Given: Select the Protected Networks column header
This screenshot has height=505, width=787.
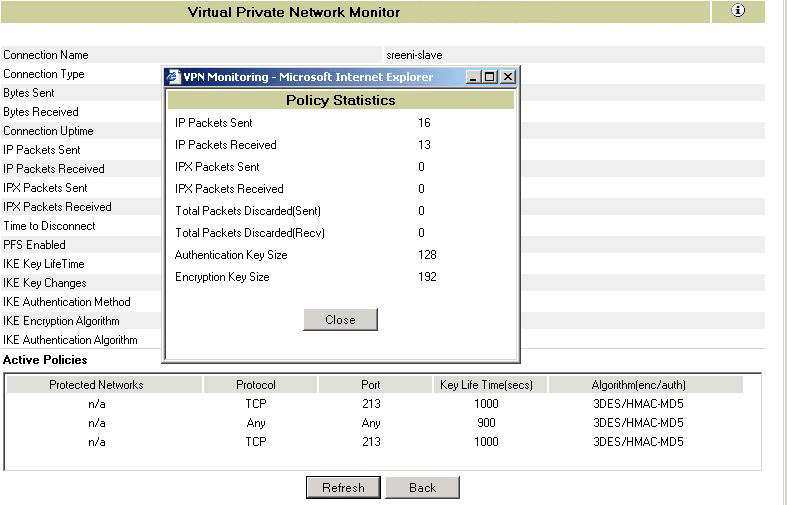Looking at the screenshot, I should tap(96, 384).
